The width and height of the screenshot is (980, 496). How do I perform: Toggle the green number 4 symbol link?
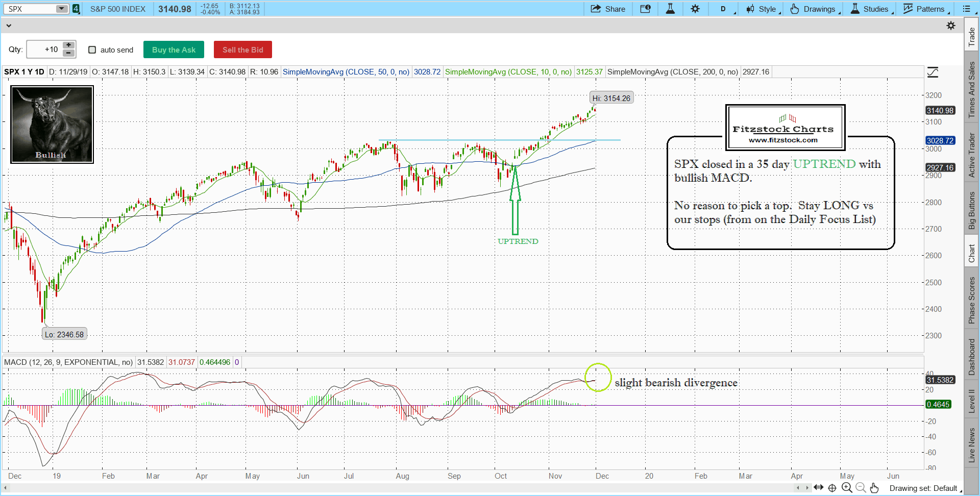coord(76,9)
